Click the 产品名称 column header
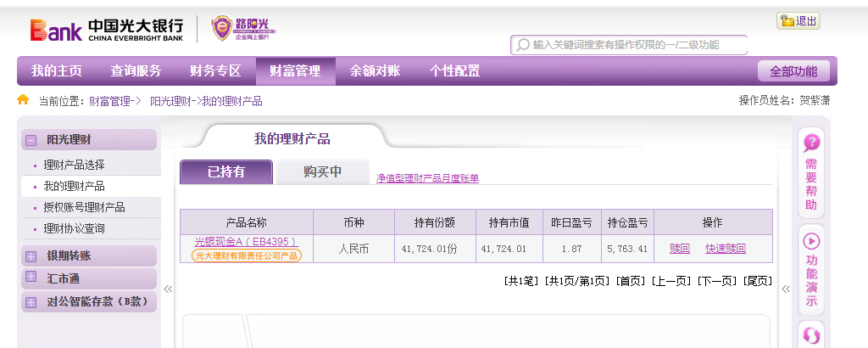 click(247, 222)
